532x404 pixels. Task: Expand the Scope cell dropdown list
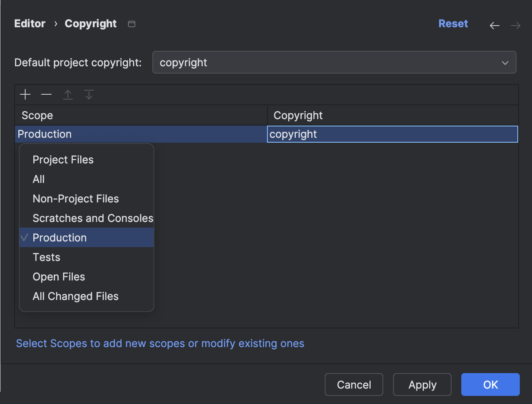(x=140, y=134)
